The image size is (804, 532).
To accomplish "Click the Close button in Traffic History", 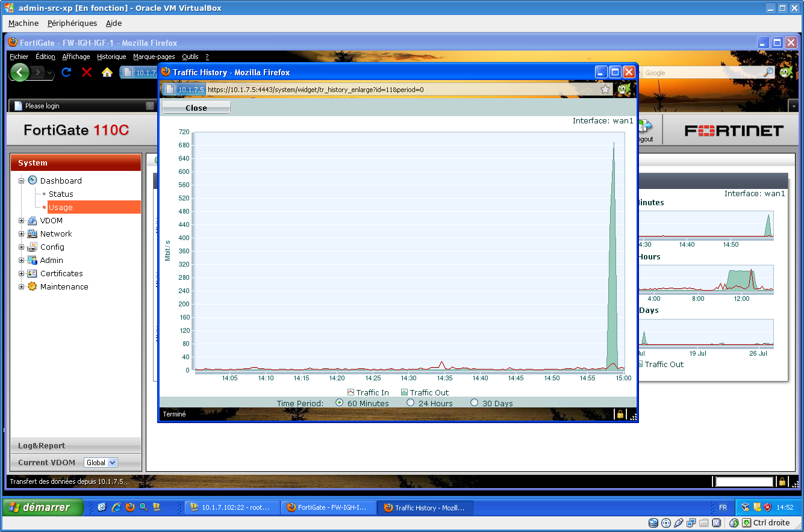I will pos(196,108).
